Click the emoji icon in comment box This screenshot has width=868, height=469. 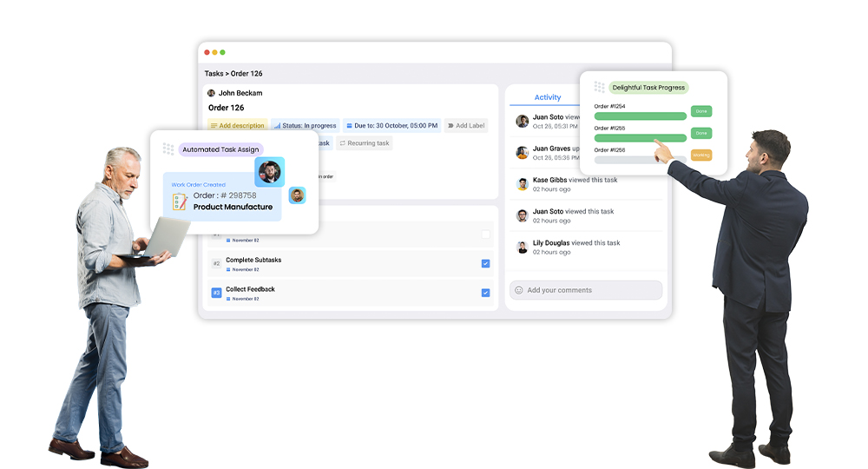[519, 290]
